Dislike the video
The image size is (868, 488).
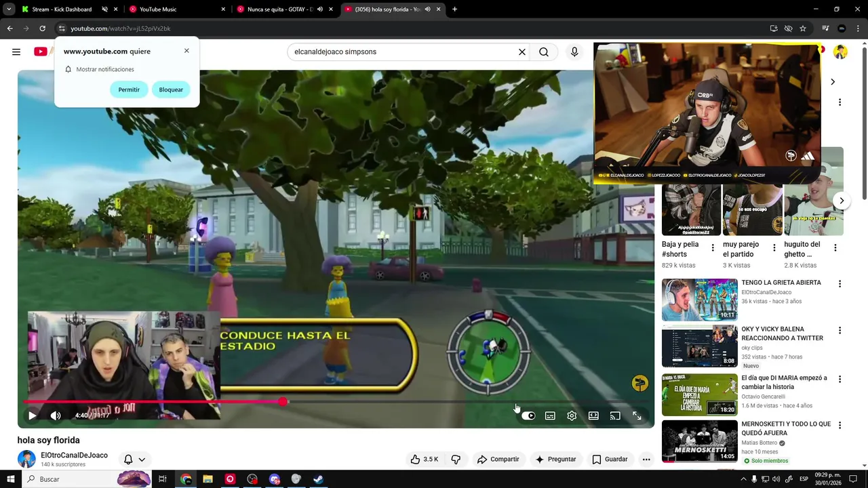pyautogui.click(x=456, y=459)
